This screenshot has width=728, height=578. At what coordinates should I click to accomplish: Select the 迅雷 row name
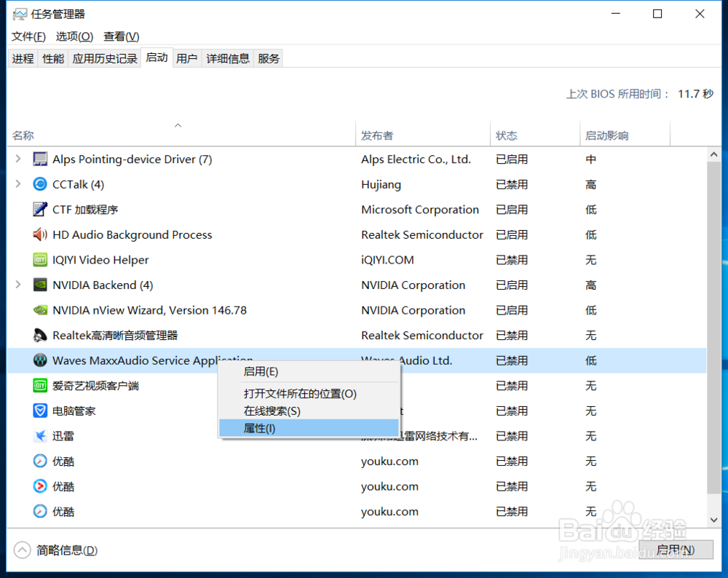point(63,436)
